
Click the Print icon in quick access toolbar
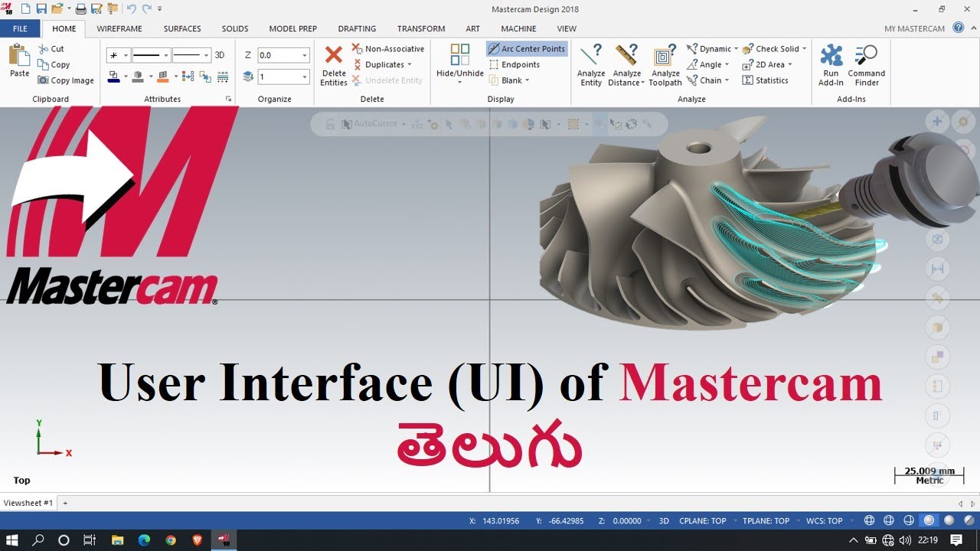coord(80,9)
